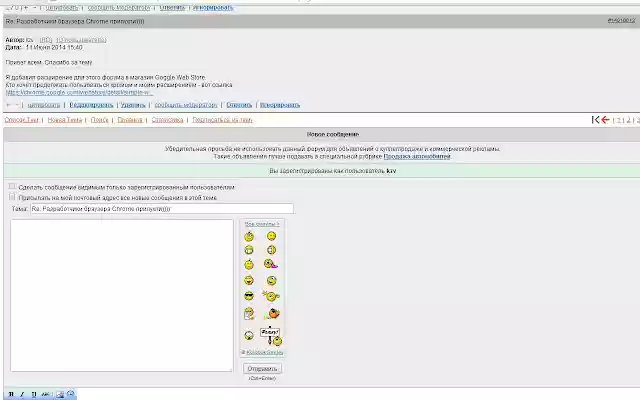Image resolution: width=640 pixels, height=400 pixels.
Task: Apply strikethrough formatting in the editor toolbar
Action: pos(45,394)
